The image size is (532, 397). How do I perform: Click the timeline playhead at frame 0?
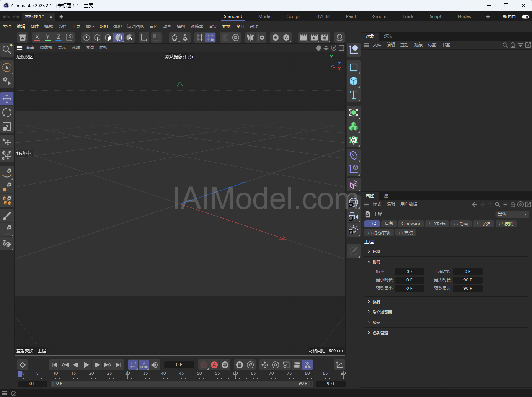20,374
